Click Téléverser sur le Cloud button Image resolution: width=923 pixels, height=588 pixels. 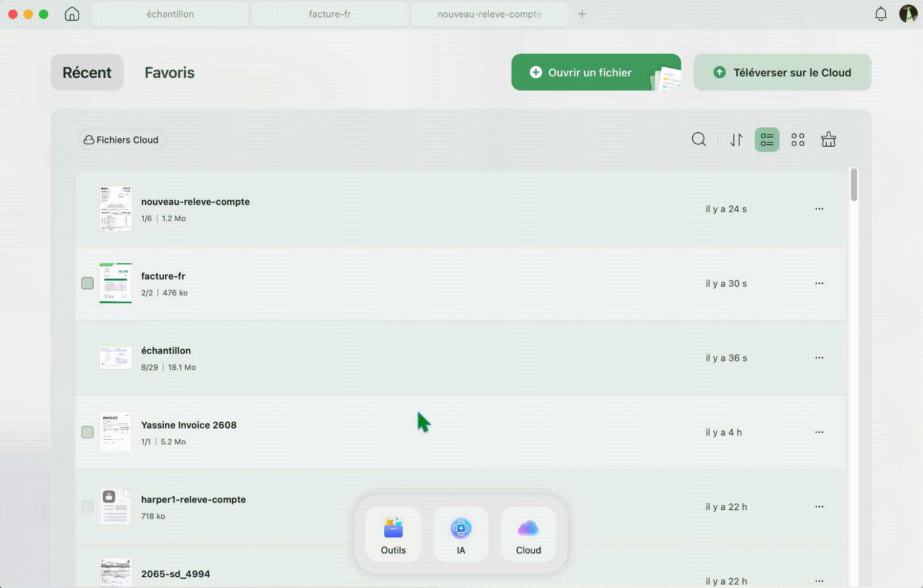tap(782, 73)
